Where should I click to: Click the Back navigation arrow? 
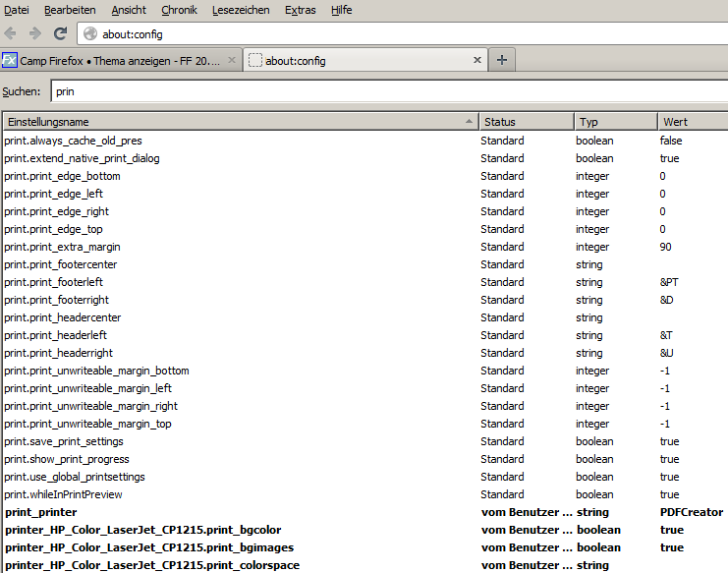tap(10, 33)
